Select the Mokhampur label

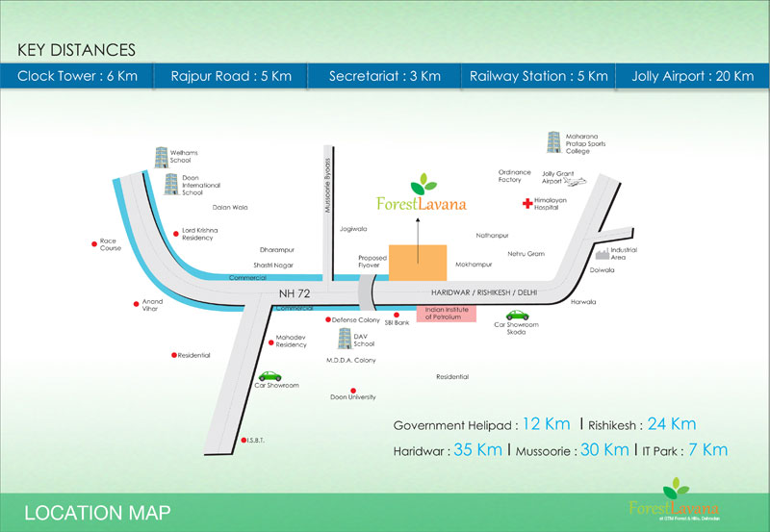tap(474, 265)
